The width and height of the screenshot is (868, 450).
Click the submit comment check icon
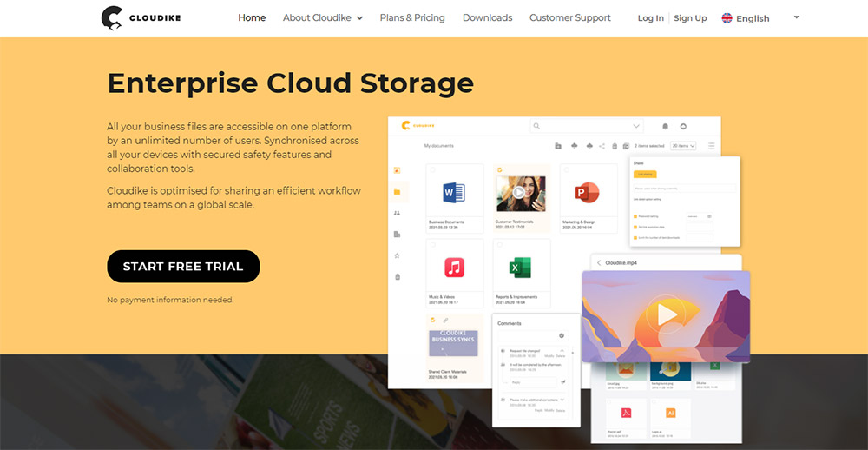[562, 336]
